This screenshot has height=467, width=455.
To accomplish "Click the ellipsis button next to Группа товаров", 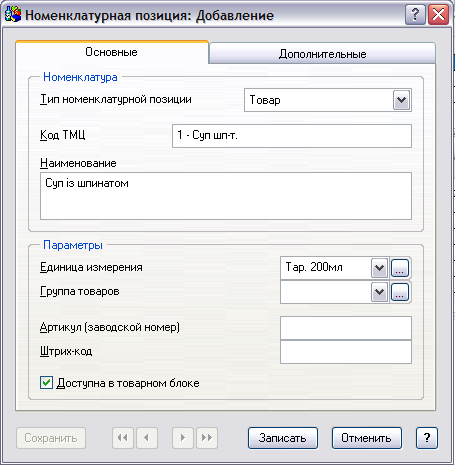I will [400, 292].
